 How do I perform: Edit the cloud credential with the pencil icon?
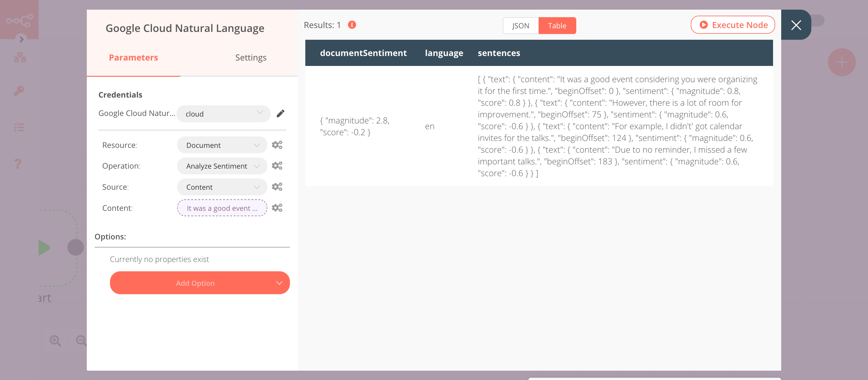point(280,114)
